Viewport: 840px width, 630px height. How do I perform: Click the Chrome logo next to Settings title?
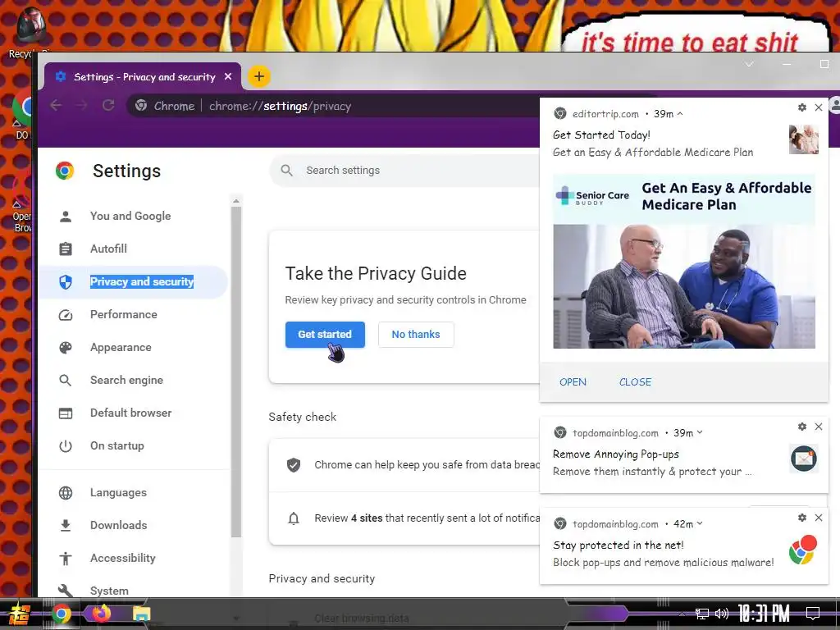point(65,171)
